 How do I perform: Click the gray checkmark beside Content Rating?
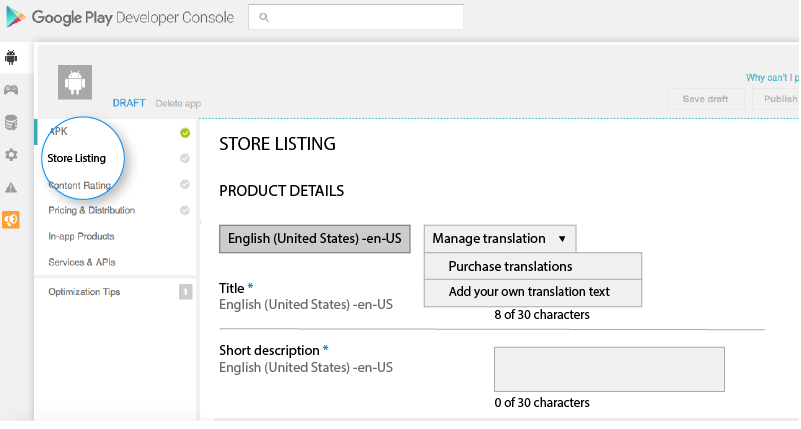coord(185,184)
